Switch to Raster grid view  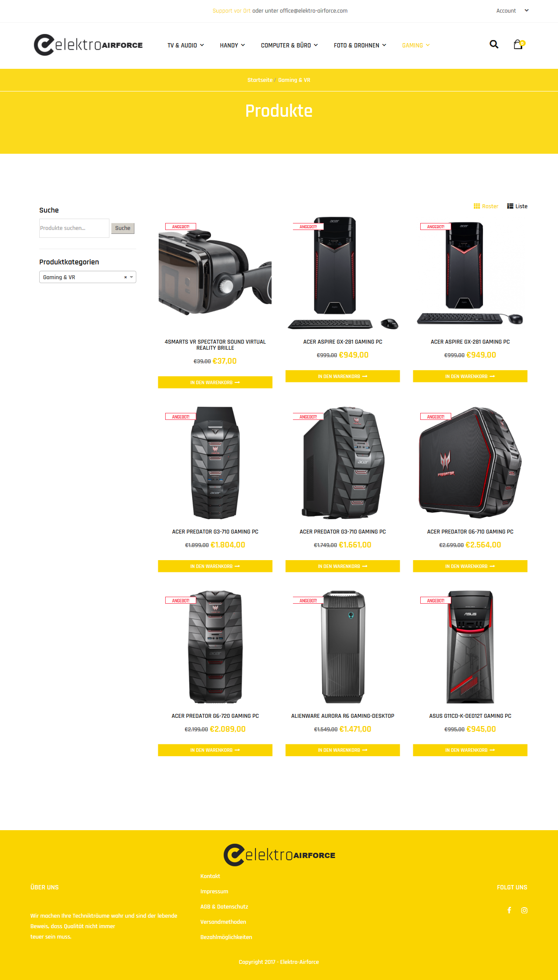(486, 206)
